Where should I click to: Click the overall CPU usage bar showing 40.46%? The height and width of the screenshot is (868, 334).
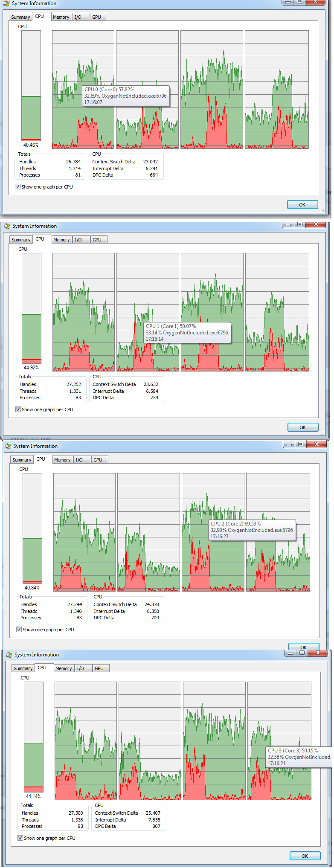(31, 85)
